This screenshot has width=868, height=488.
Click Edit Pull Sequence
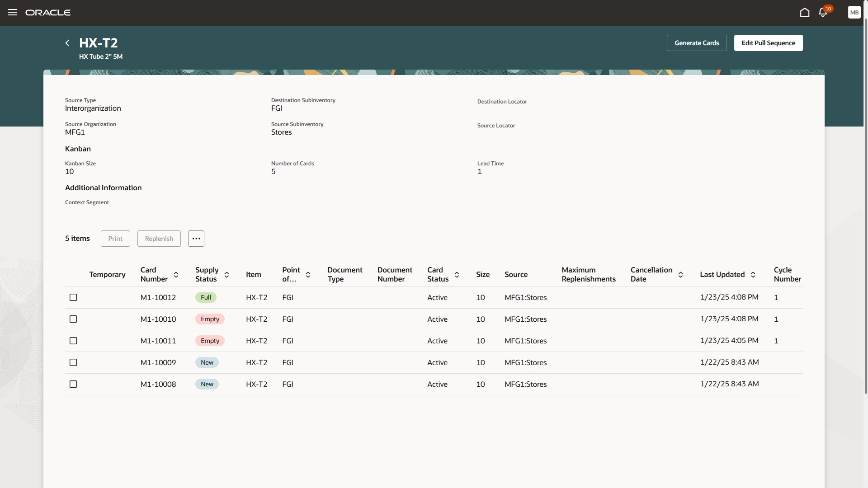click(768, 42)
